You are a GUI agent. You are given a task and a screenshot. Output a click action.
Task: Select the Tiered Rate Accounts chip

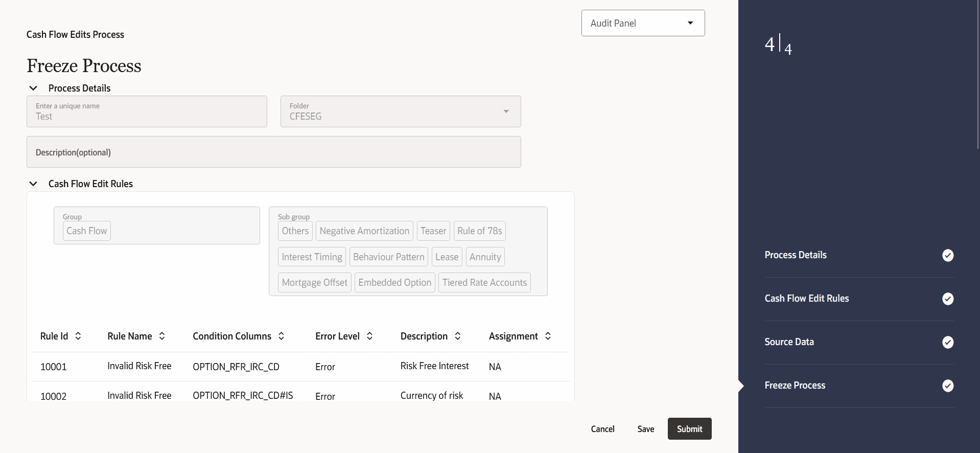point(484,283)
